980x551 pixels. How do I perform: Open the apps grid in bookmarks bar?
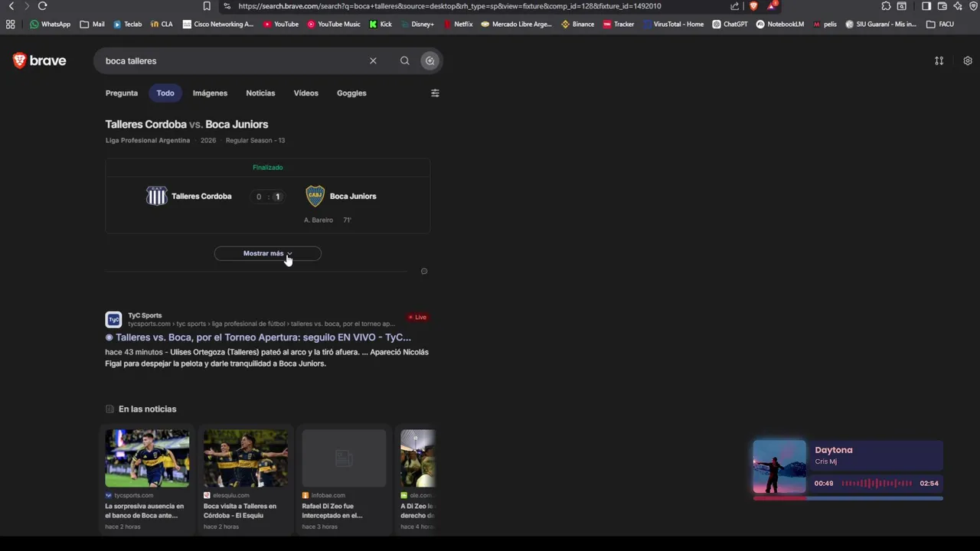[x=10, y=24]
